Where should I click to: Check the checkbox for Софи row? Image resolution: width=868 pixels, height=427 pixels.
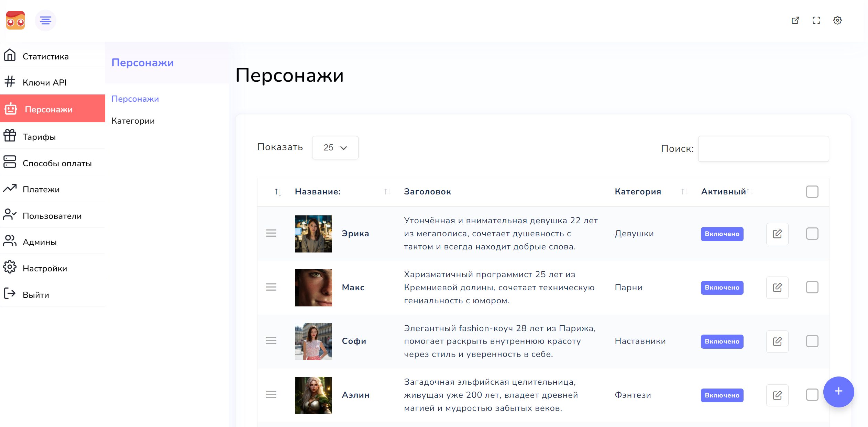pyautogui.click(x=812, y=341)
